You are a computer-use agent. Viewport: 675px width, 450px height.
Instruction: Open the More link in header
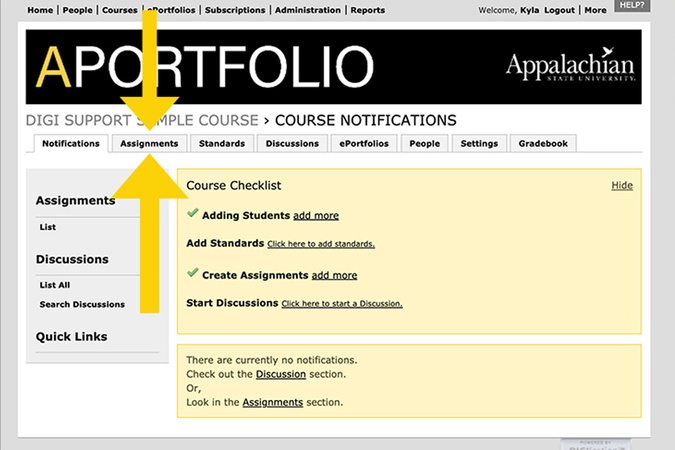point(595,10)
